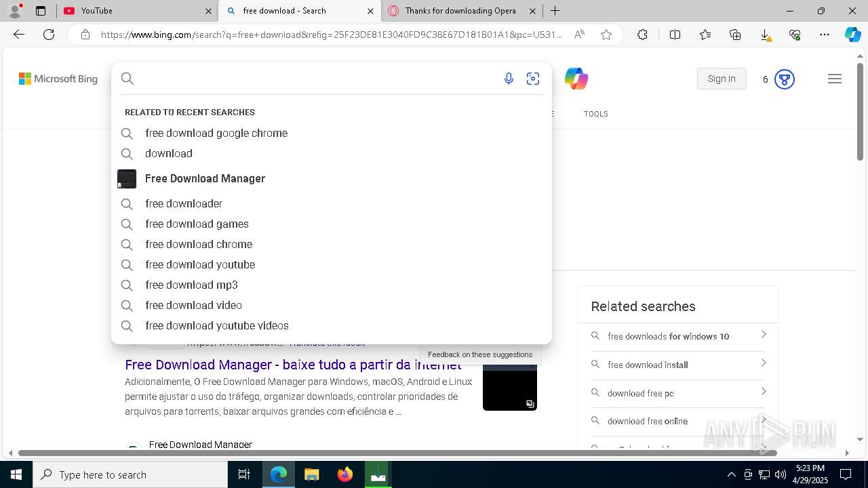Open Read aloud icon in address bar

tap(579, 35)
